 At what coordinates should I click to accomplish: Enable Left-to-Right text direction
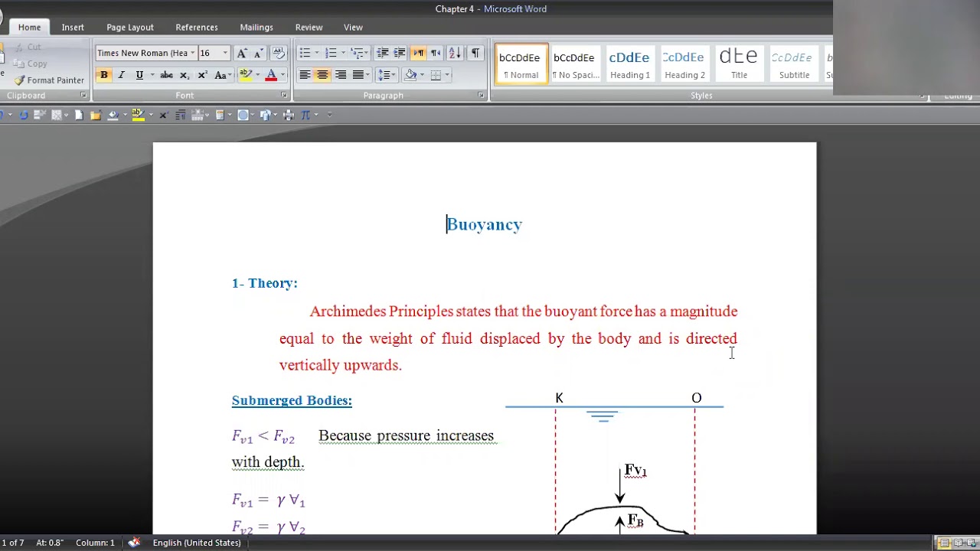pyautogui.click(x=418, y=53)
